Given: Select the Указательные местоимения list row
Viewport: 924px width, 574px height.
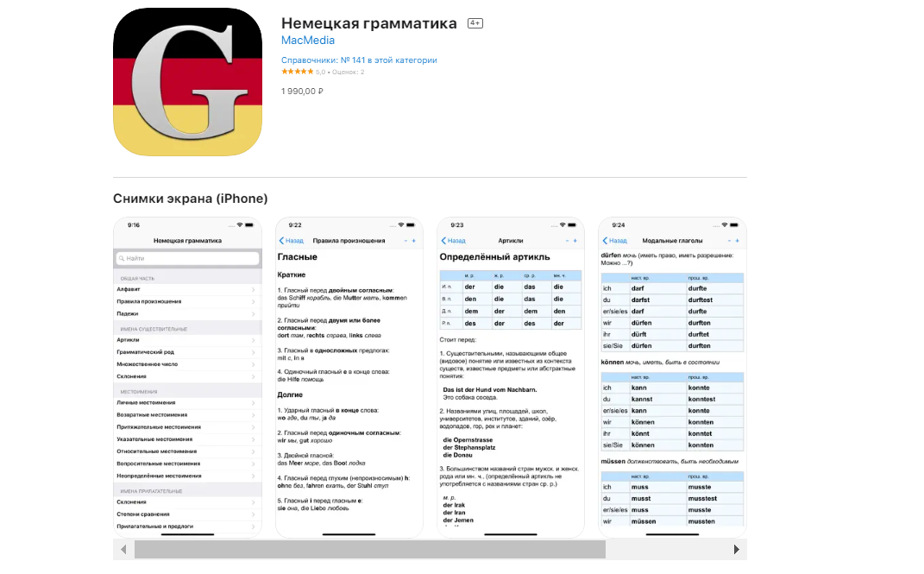Looking at the screenshot, I should (x=187, y=439).
